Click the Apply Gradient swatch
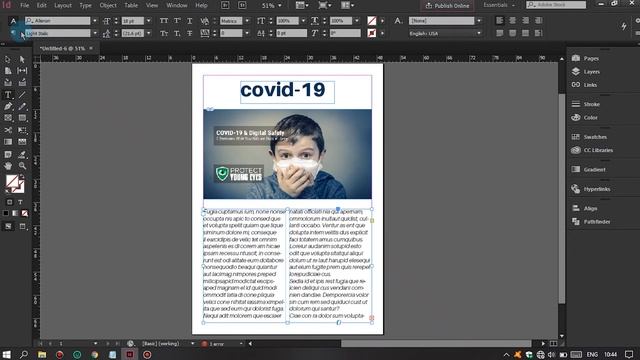 15,213
